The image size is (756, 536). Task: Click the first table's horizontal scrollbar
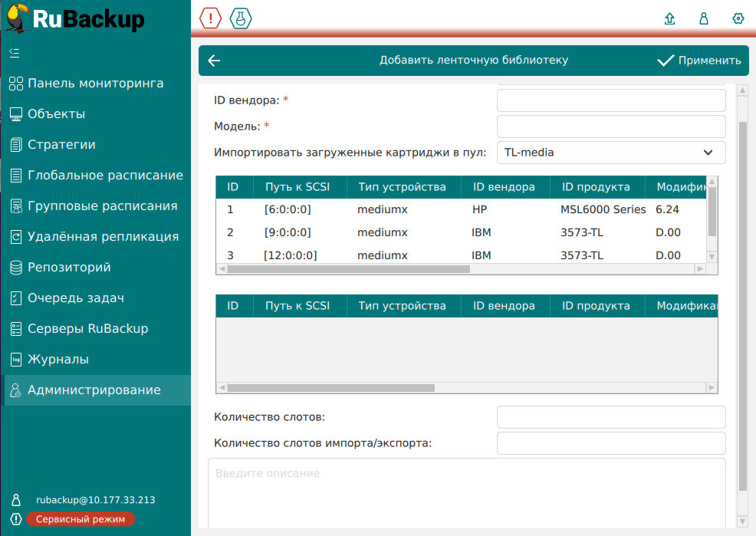[348, 269]
